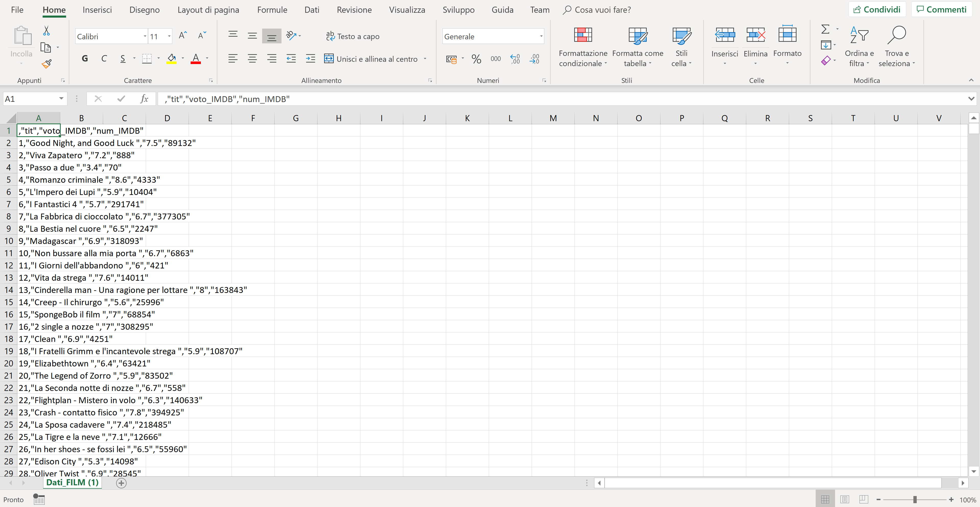Image resolution: width=980 pixels, height=507 pixels.
Task: Toggle italic with the C button
Action: click(104, 59)
